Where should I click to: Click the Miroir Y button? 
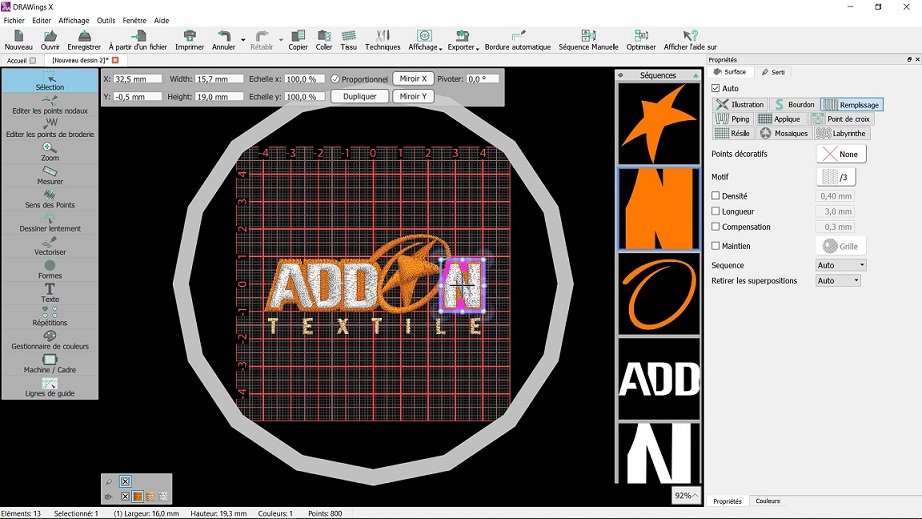413,96
